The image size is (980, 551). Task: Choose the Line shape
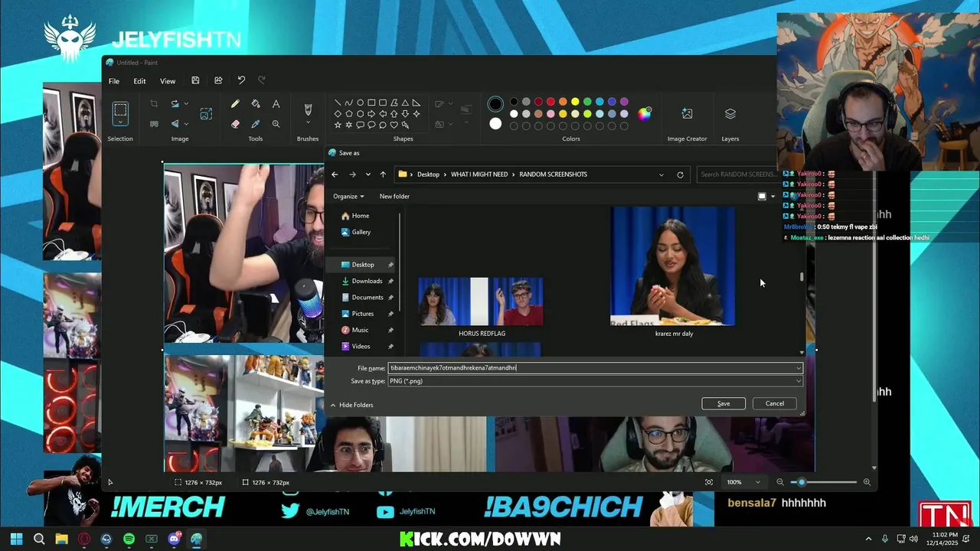pos(338,103)
